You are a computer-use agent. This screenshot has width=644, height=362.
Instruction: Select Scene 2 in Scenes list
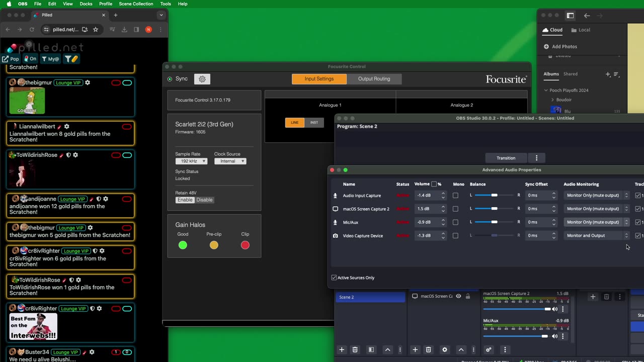370,297
